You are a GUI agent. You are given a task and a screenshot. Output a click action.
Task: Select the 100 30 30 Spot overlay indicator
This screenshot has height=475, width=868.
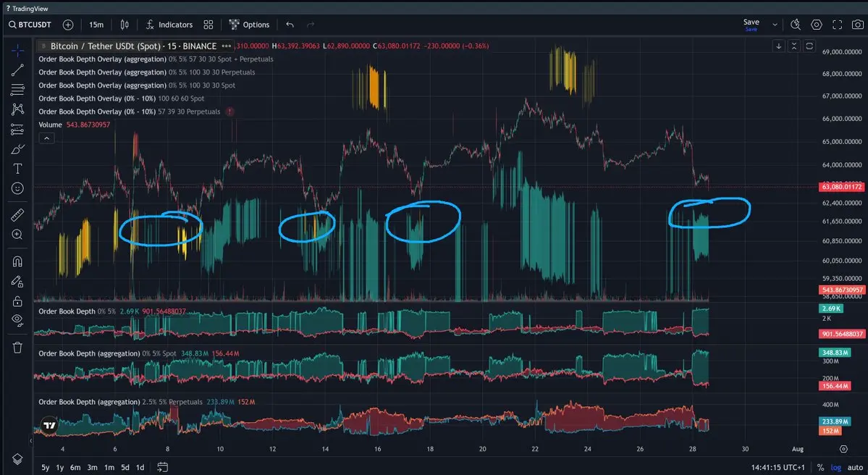[x=137, y=86]
